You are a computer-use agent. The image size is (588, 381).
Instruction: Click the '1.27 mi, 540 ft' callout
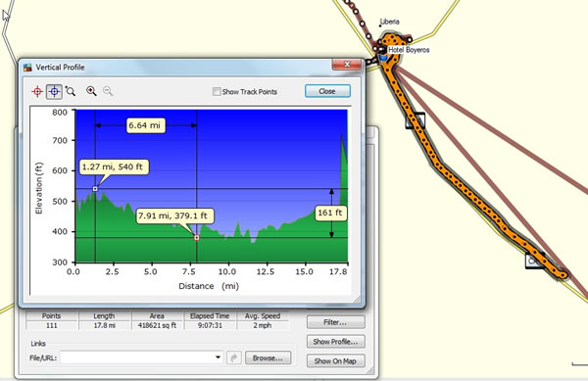tap(114, 167)
